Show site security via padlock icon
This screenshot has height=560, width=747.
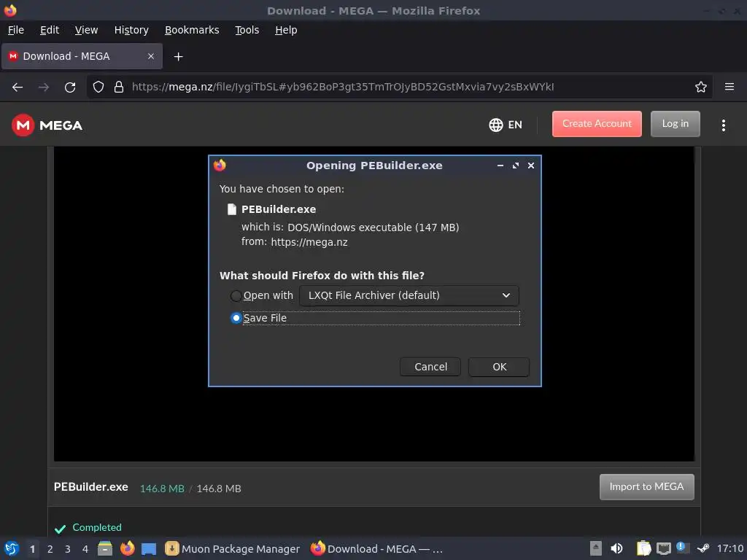pyautogui.click(x=119, y=87)
